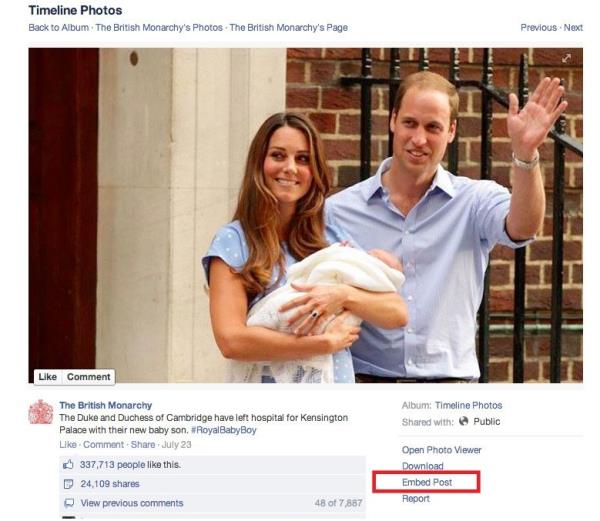The height and width of the screenshot is (521, 600).
Task: Open Photo Viewer
Action: tap(442, 450)
